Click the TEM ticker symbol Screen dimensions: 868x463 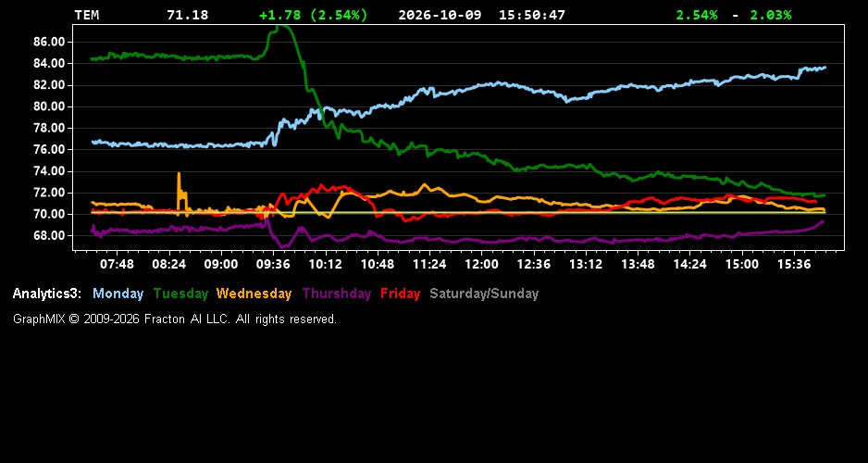87,15
